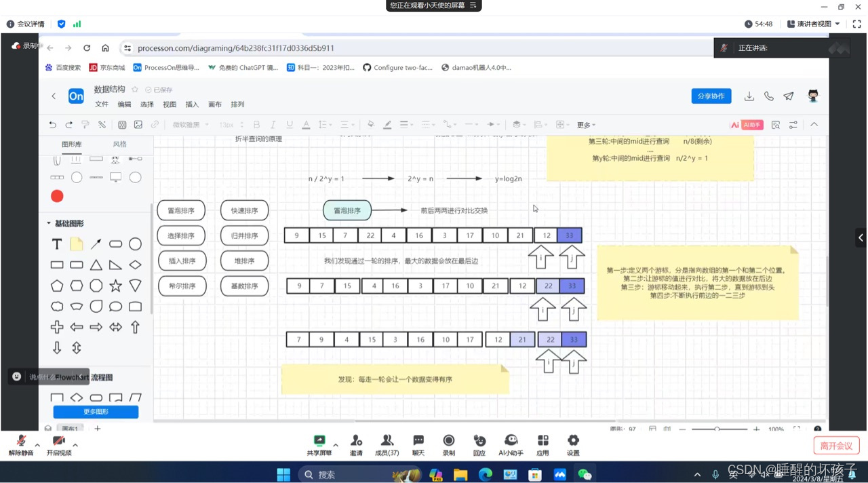
Task: Add a new canvas page with plus
Action: (97, 429)
